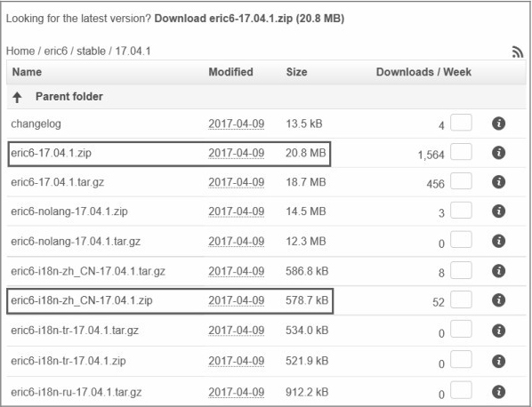The width and height of the screenshot is (532, 407).
Task: Open the changelog file
Action: point(36,124)
